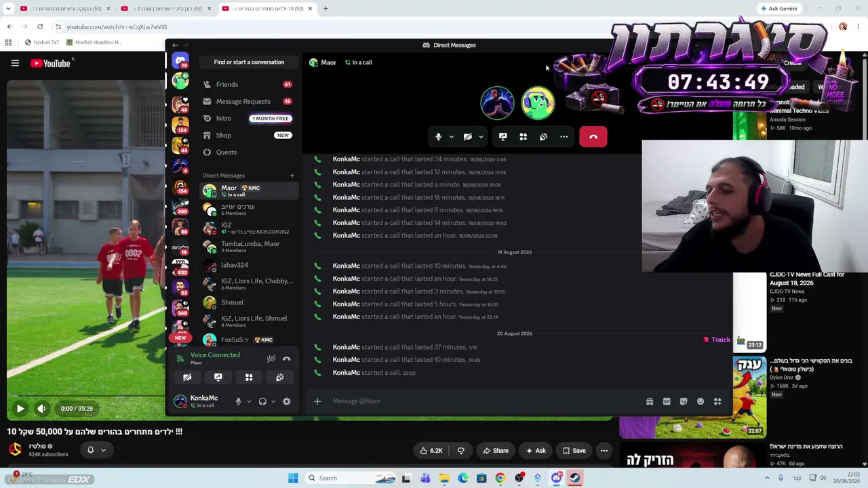Go to Nitro page
Image resolution: width=868 pixels, height=488 pixels.
248,119
